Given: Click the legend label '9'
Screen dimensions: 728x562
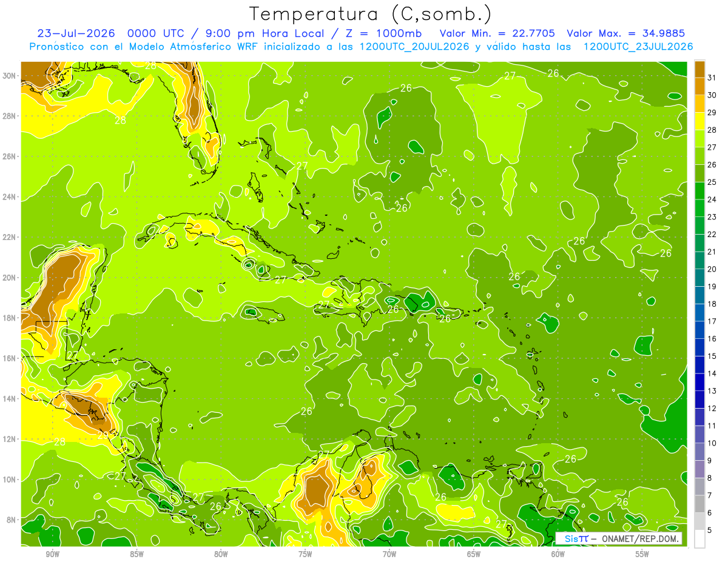Looking at the screenshot, I should pyautogui.click(x=709, y=461).
